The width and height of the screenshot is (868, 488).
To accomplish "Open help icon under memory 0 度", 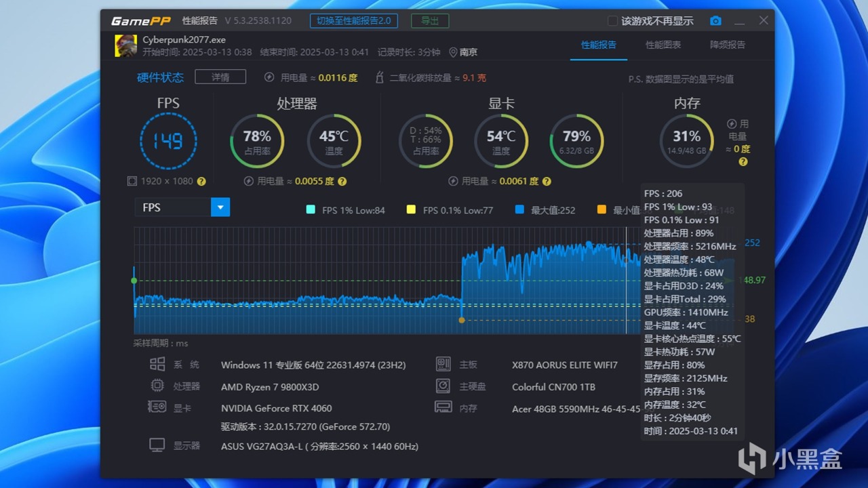I will [x=743, y=162].
